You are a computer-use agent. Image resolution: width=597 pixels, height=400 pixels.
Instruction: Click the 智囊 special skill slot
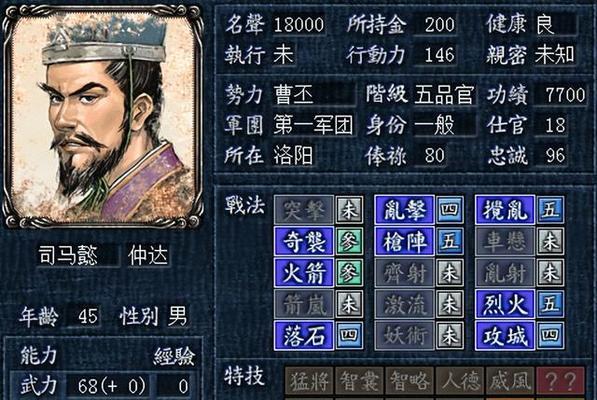click(359, 381)
